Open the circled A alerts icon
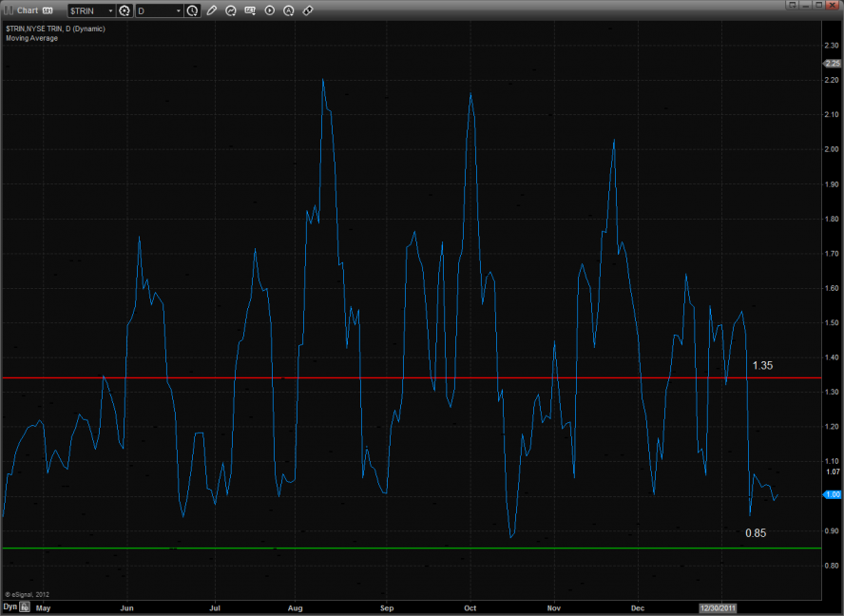844x616 pixels. click(289, 10)
